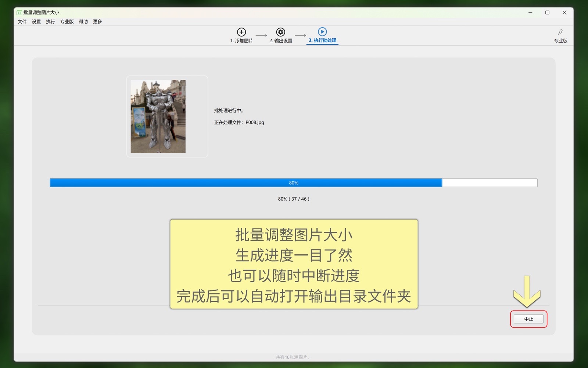Go to step 2. 输出设置 label
The height and width of the screenshot is (368, 588).
[x=281, y=41]
